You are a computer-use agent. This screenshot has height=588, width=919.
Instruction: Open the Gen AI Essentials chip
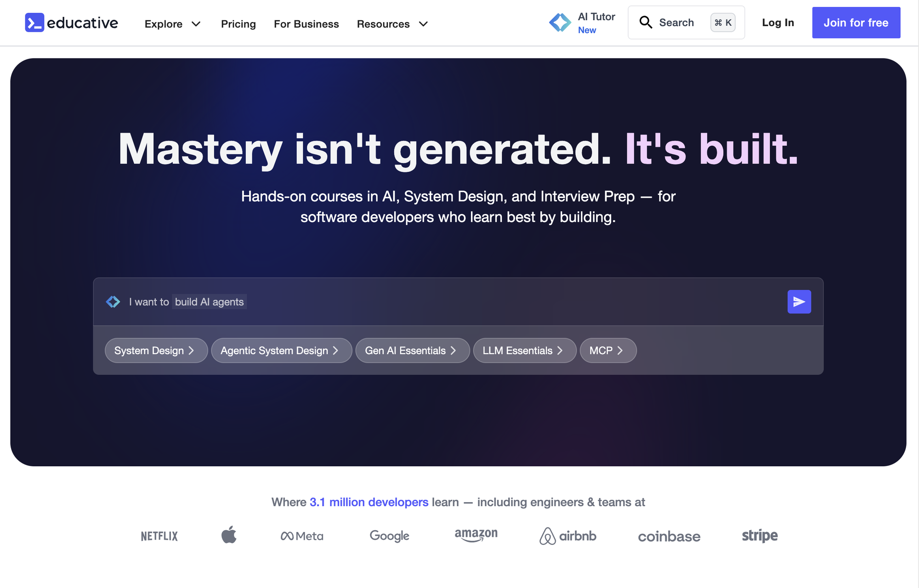click(413, 351)
